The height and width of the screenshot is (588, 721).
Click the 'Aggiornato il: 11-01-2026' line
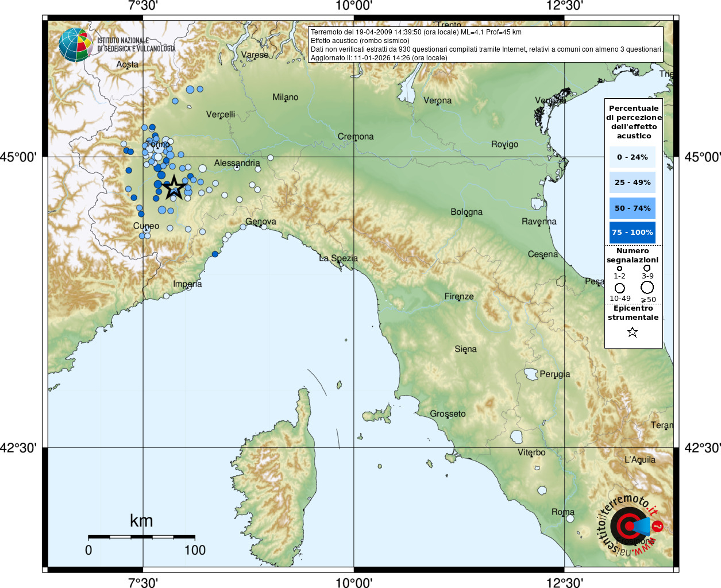379,58
